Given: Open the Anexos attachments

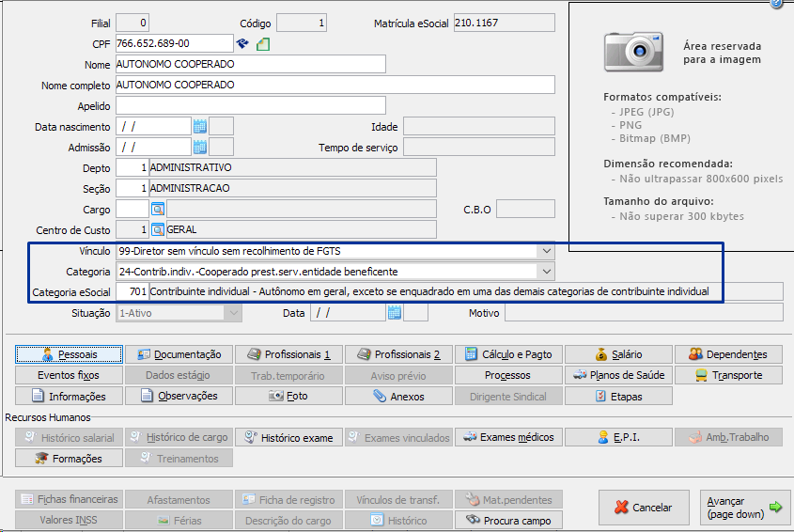Looking at the screenshot, I should (398, 396).
